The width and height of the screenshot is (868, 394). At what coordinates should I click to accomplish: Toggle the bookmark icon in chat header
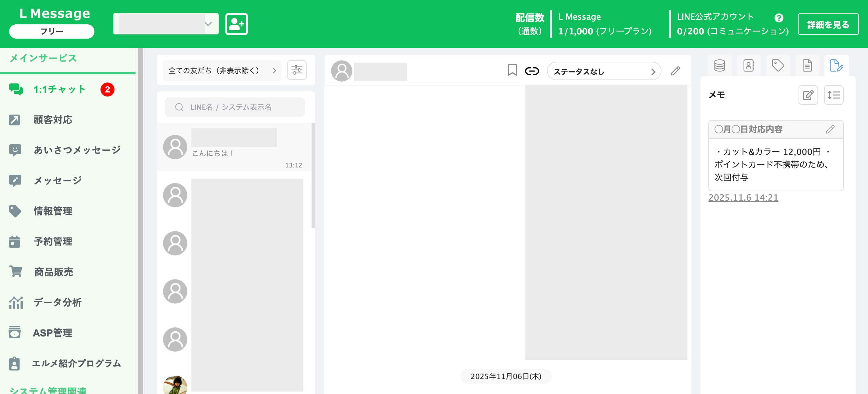click(512, 70)
